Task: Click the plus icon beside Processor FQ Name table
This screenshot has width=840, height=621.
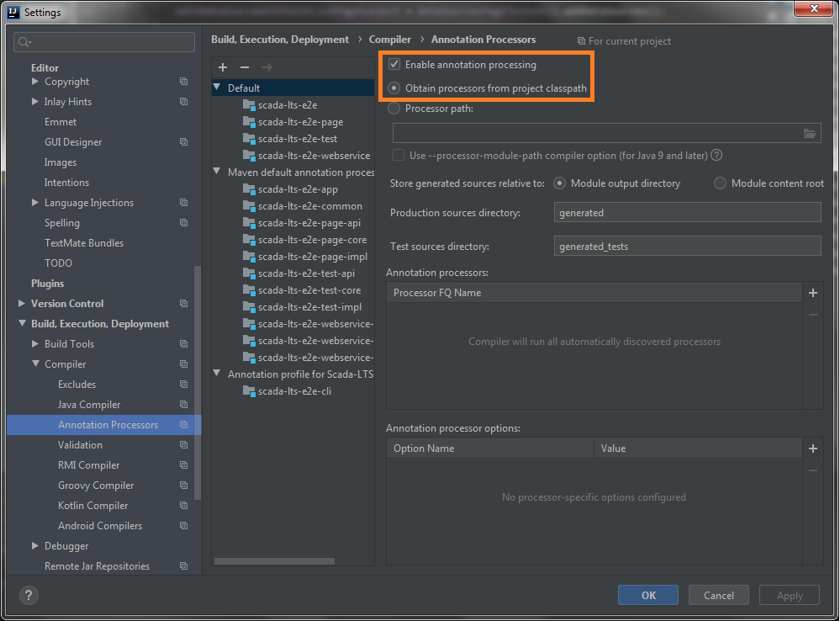Action: point(812,293)
